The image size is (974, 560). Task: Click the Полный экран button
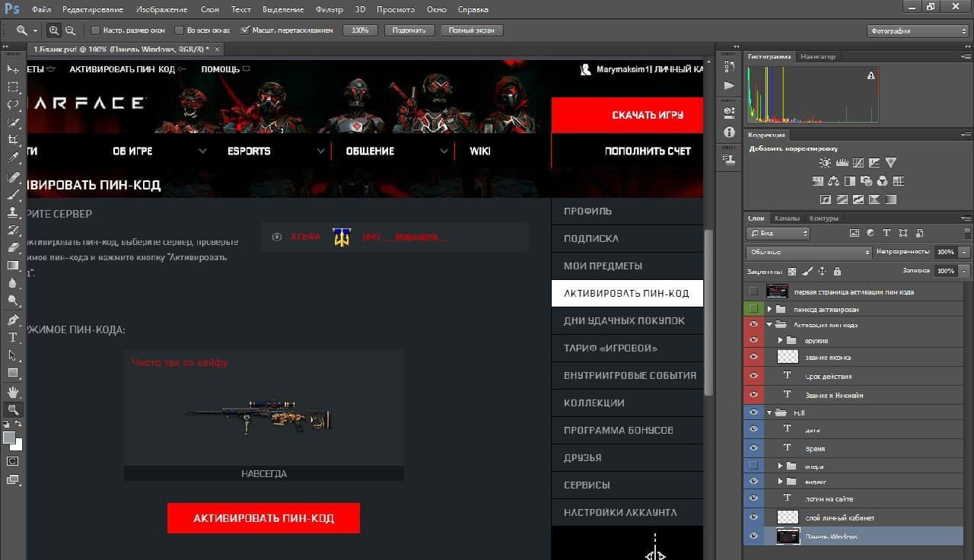471,30
